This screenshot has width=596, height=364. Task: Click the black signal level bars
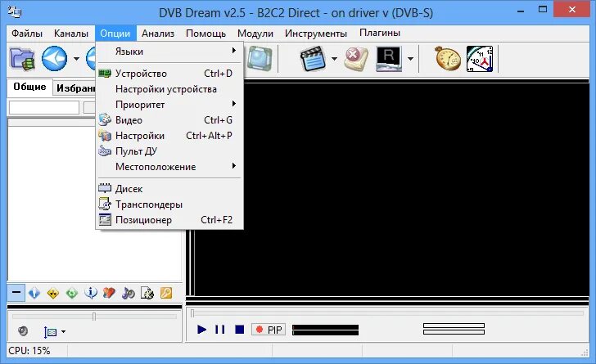pos(325,330)
